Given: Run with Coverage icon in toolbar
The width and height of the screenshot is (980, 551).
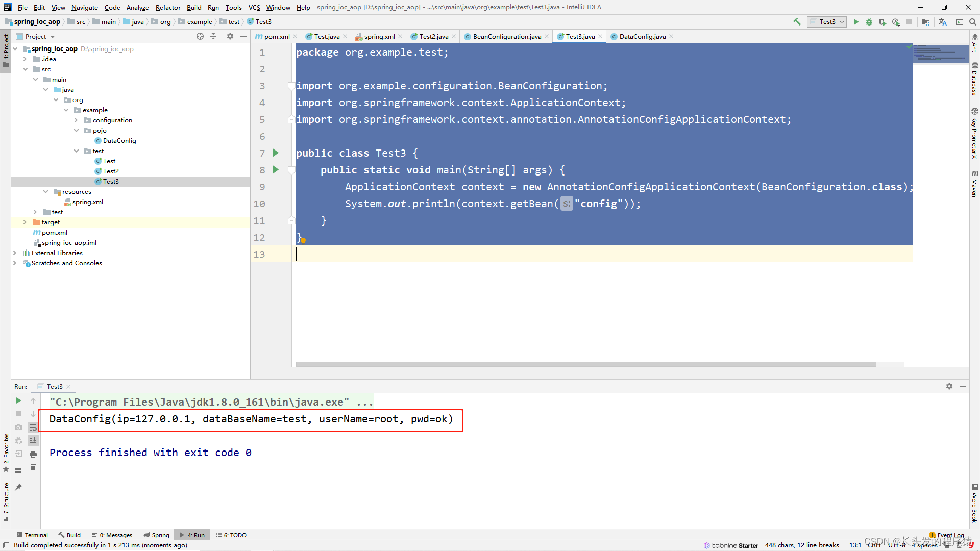Looking at the screenshot, I should 883,22.
